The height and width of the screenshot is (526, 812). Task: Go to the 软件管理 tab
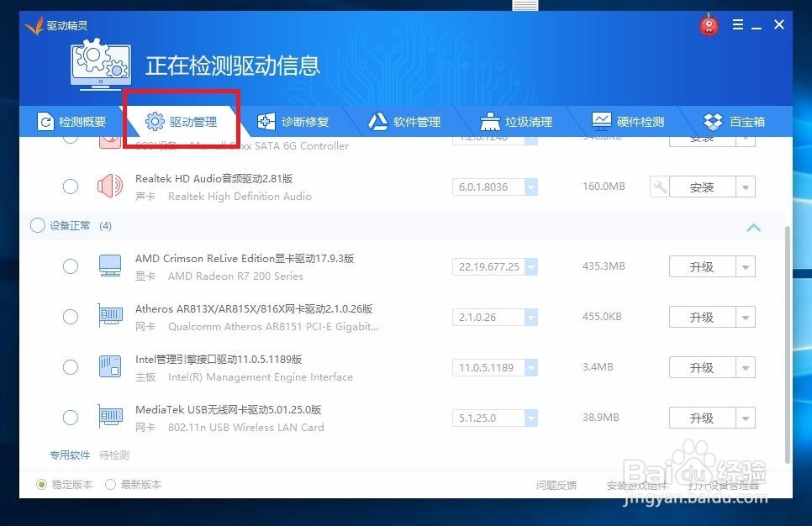(404, 122)
